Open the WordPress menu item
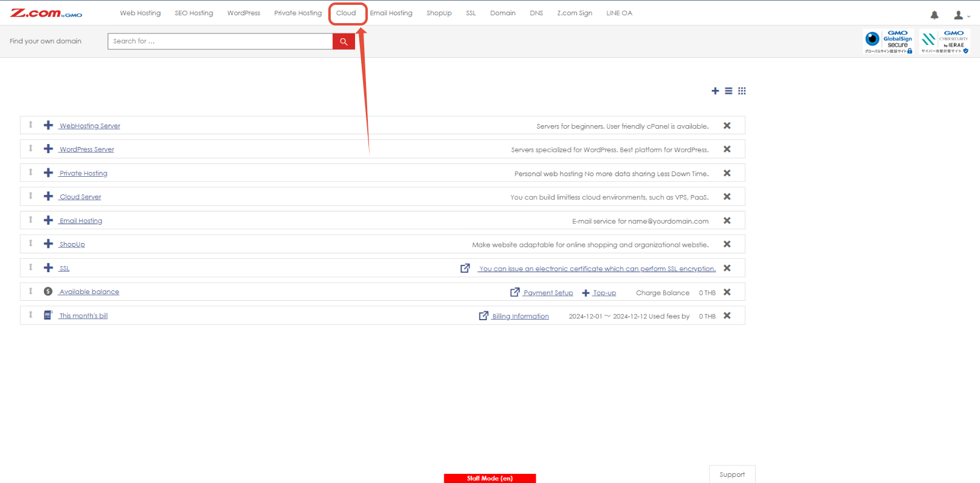 [244, 13]
